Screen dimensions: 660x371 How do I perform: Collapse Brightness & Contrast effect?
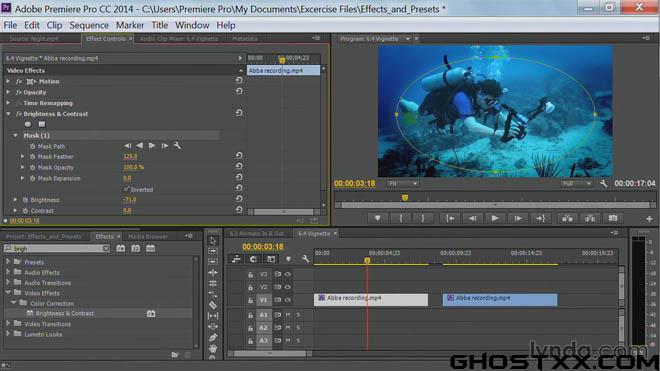[8, 114]
